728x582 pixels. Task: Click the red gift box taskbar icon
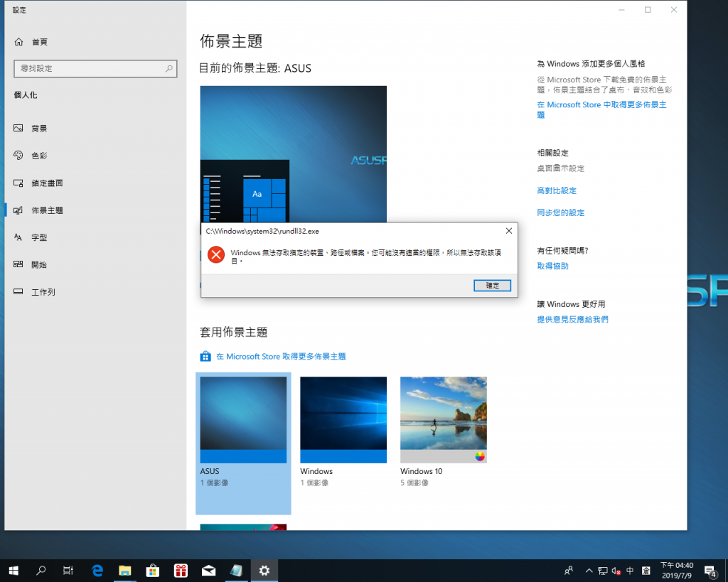[x=181, y=571]
